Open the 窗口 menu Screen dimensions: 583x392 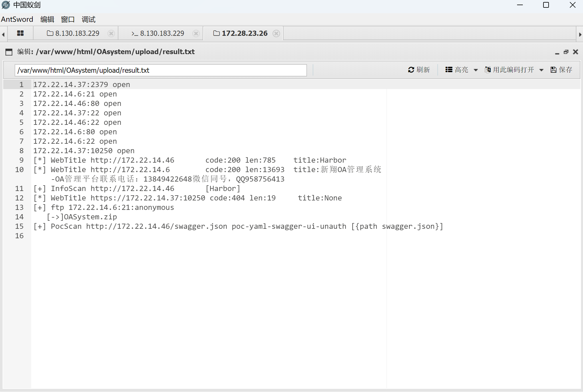tap(68, 19)
